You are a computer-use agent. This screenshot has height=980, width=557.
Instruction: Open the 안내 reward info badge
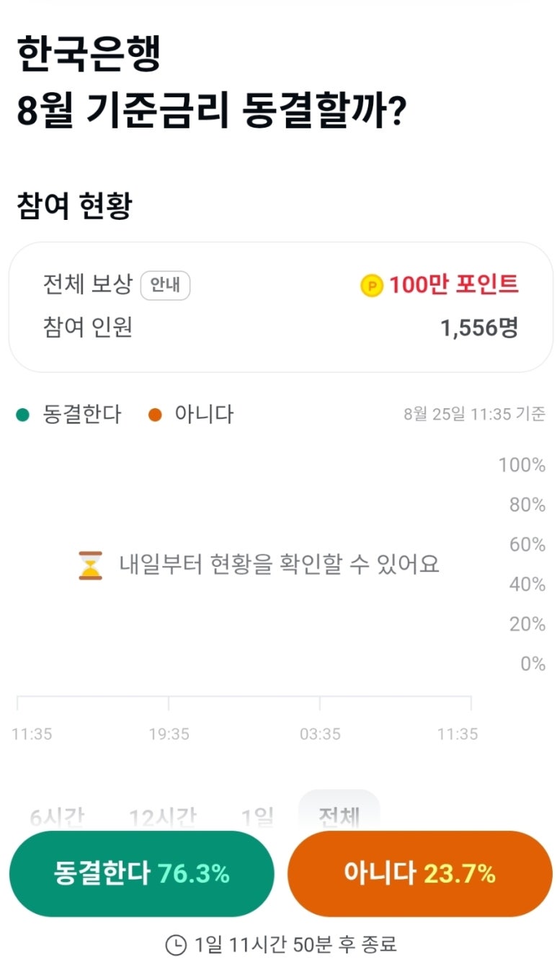coord(165,286)
